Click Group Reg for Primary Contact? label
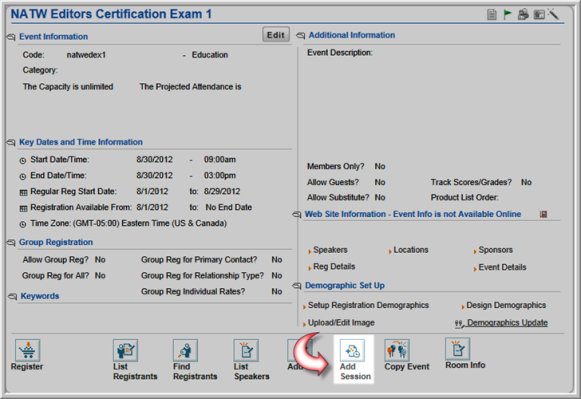Viewport: 581px width, 399px height. [199, 260]
